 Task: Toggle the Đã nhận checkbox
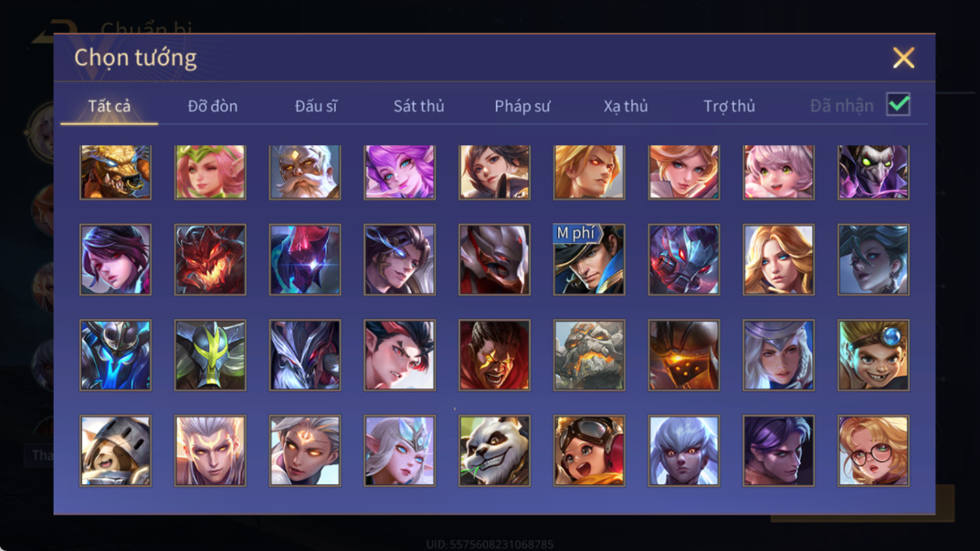[x=898, y=104]
